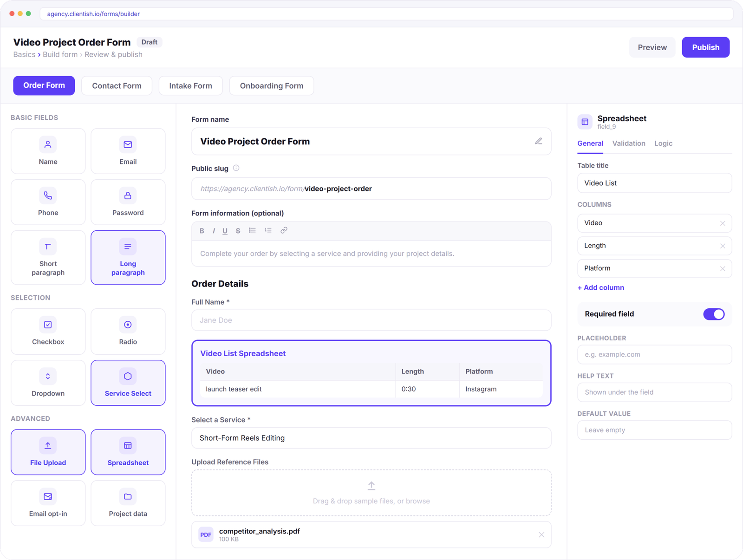Image resolution: width=743 pixels, height=560 pixels.
Task: Click the Table title input field
Action: tap(654, 183)
